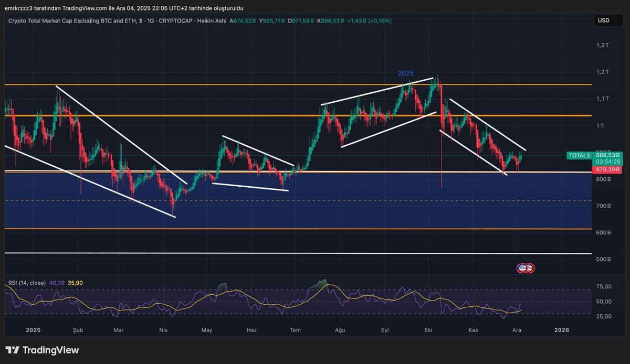The width and height of the screenshot is (630, 364).
Task: Click the 2026 label on the time axis
Action: [562, 330]
